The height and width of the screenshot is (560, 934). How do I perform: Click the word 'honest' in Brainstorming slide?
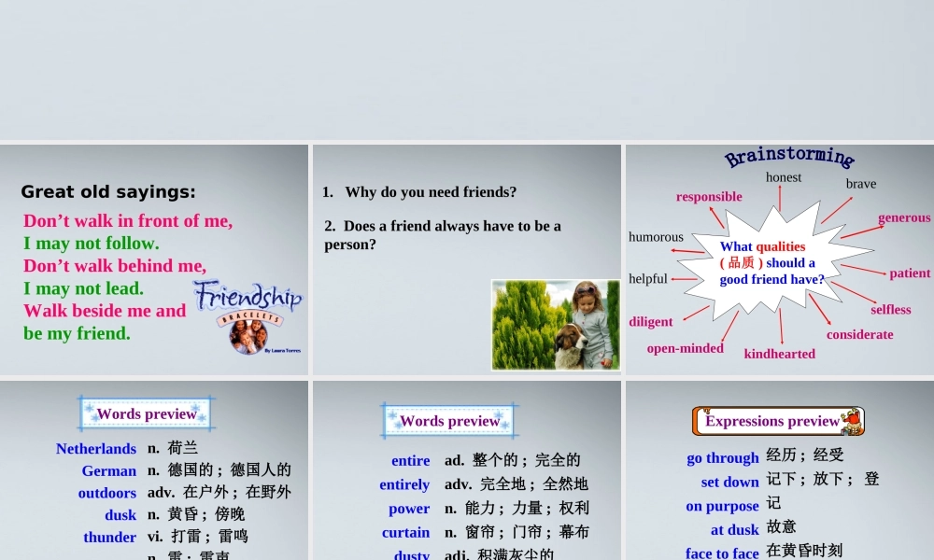click(784, 177)
